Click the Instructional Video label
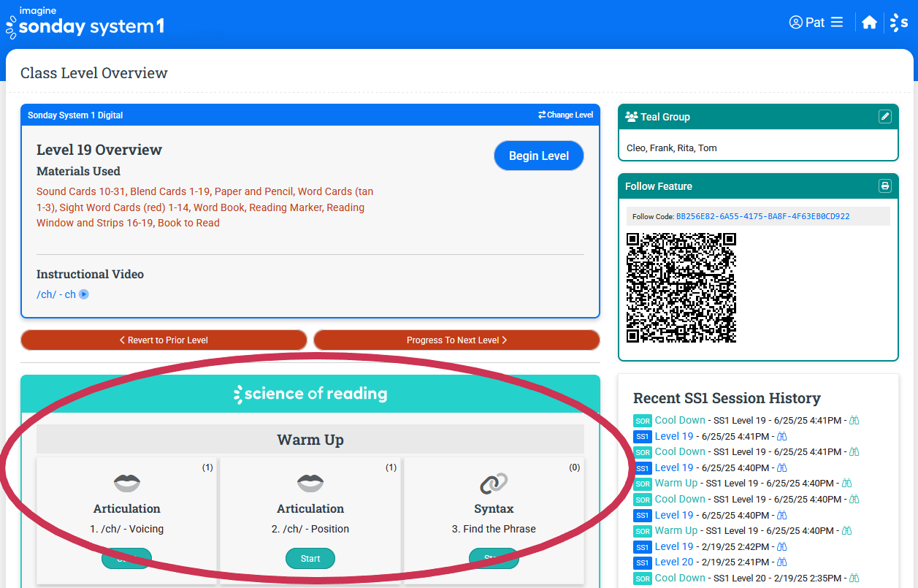Viewport: 918px width, 588px height. pyautogui.click(x=90, y=274)
